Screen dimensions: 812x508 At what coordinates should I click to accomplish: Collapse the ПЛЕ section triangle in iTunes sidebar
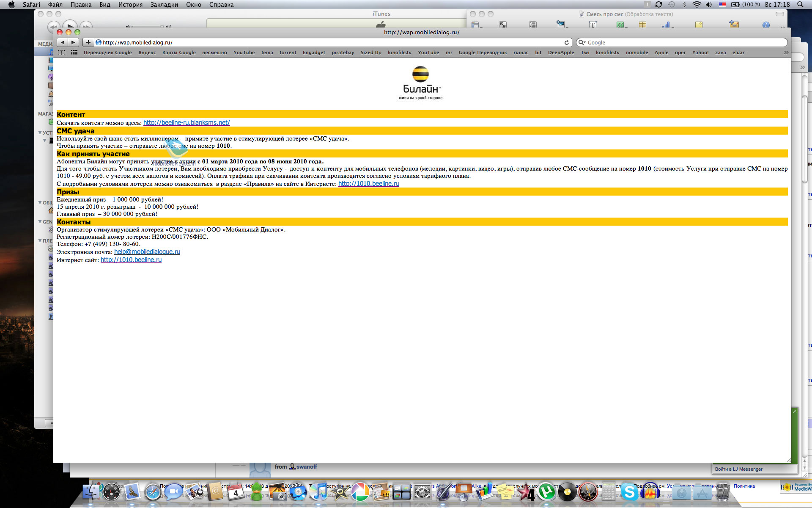[x=40, y=240]
